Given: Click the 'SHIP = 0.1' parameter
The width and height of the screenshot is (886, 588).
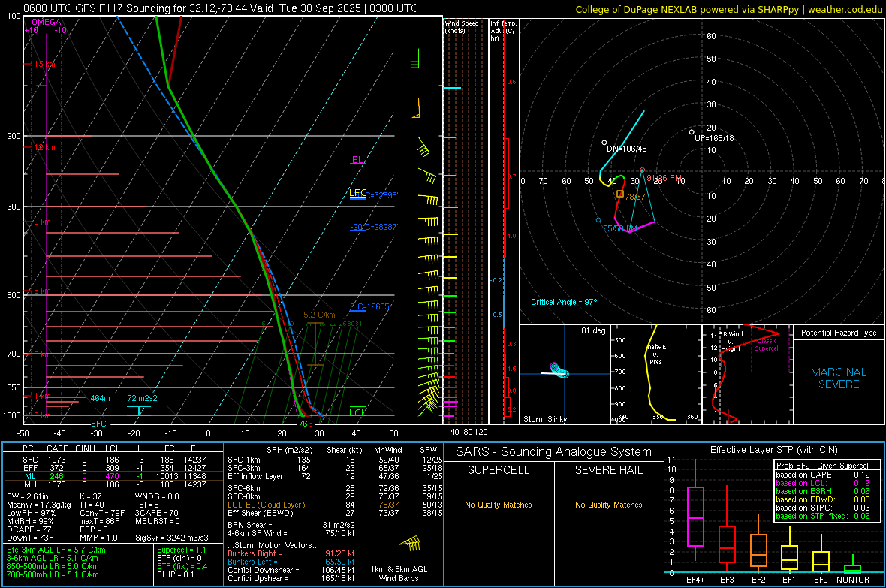Looking at the screenshot, I should (x=175, y=574).
